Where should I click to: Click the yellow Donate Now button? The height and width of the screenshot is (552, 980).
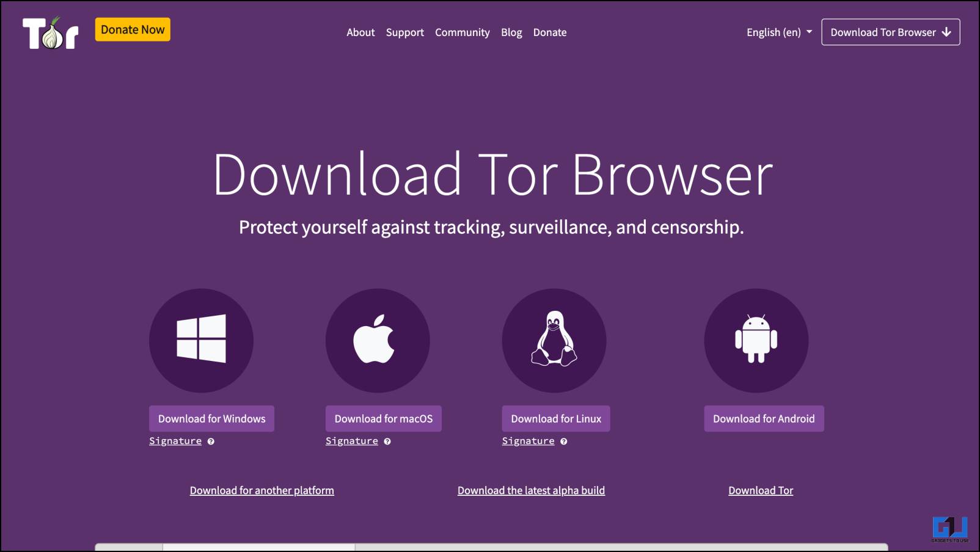(x=133, y=29)
